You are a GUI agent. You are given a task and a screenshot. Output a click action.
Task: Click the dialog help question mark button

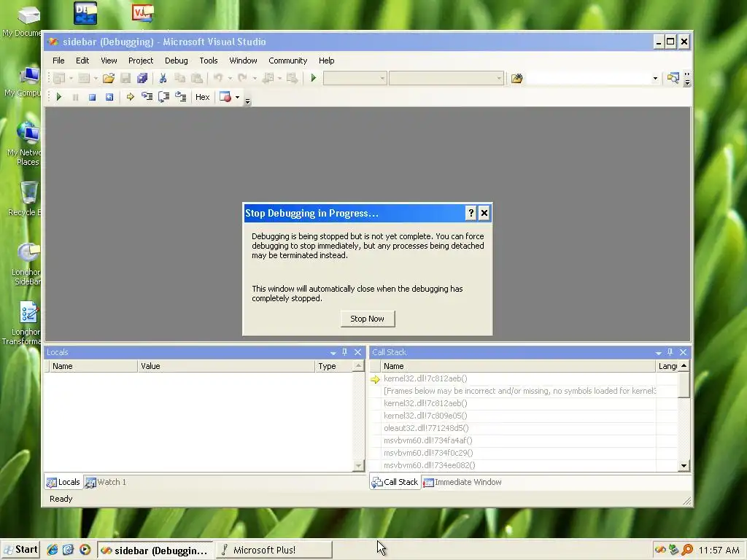coord(471,213)
